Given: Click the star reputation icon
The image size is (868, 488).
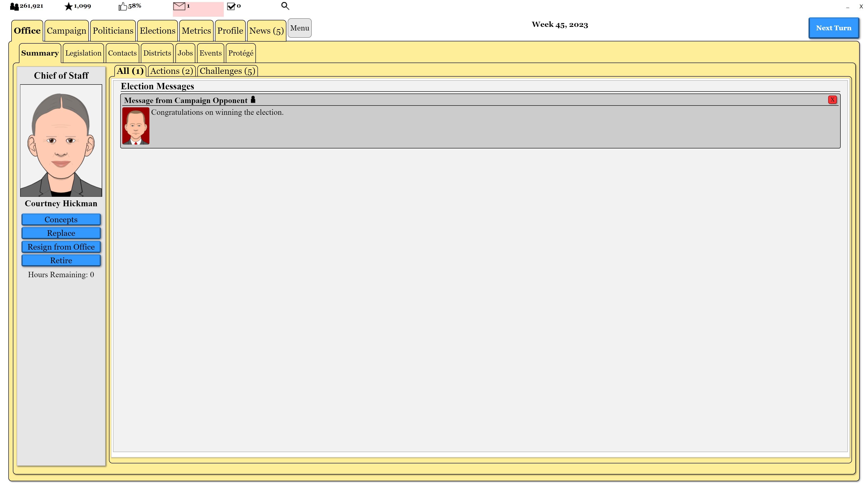Looking at the screenshot, I should 68,6.
